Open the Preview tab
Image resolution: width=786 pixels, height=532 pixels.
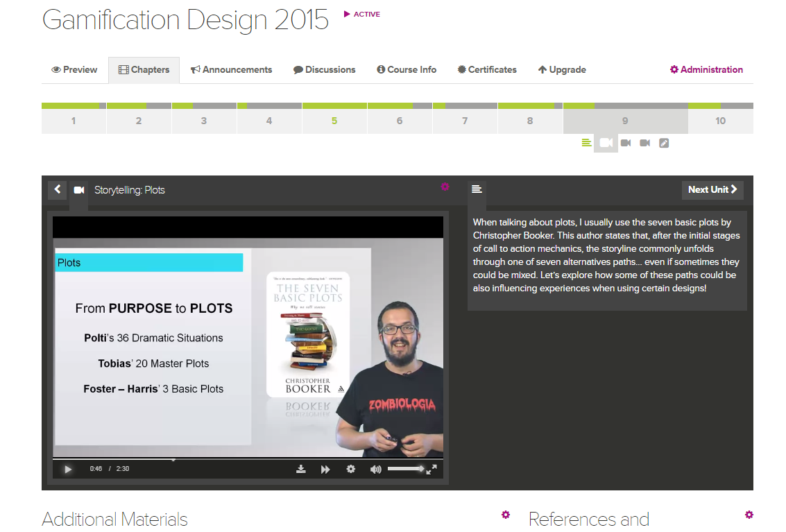coord(74,69)
